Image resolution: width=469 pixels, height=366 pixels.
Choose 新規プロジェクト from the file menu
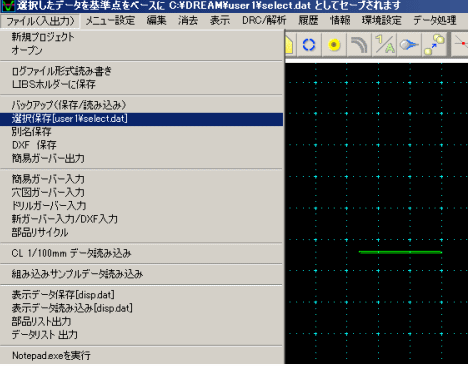coord(141,37)
